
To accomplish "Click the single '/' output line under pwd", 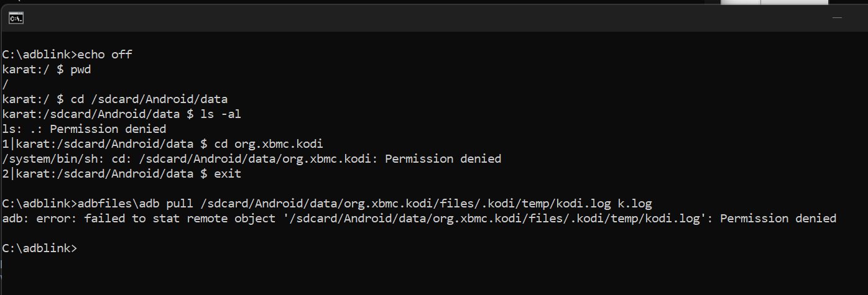I will click(6, 84).
